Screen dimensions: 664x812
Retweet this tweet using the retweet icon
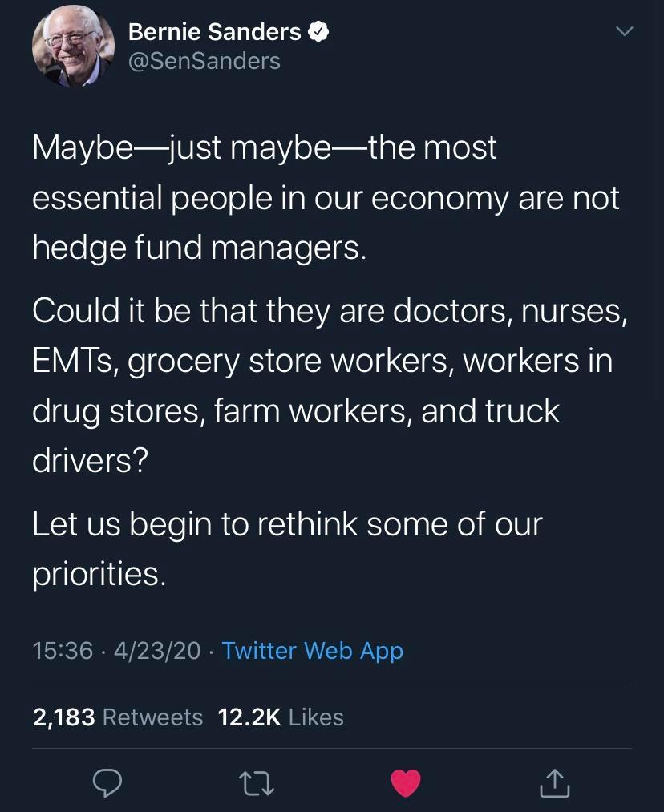(x=257, y=783)
